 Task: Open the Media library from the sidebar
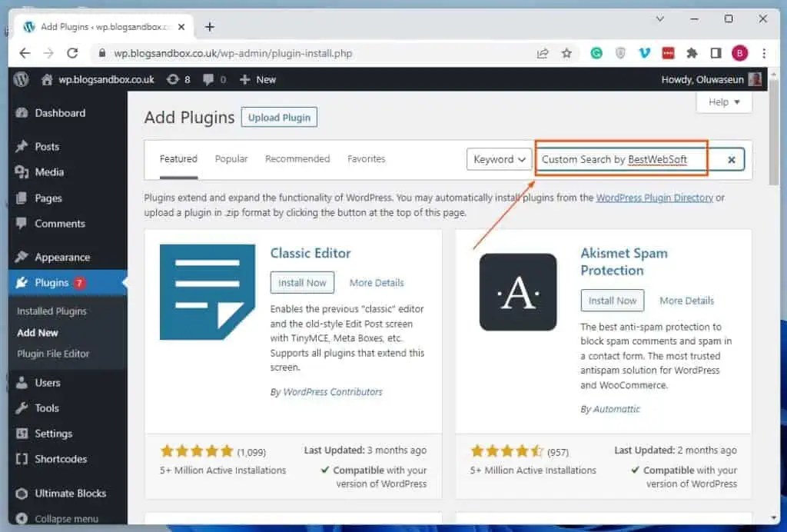[48, 171]
